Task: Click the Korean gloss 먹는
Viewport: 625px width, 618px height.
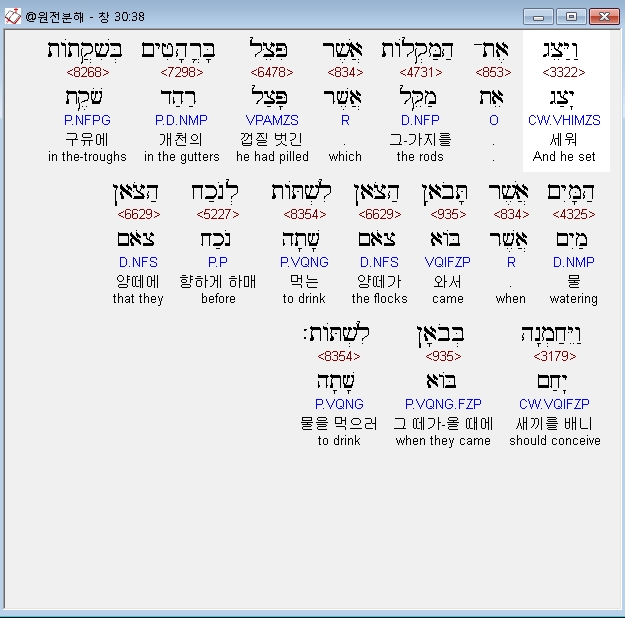Action: pos(304,281)
